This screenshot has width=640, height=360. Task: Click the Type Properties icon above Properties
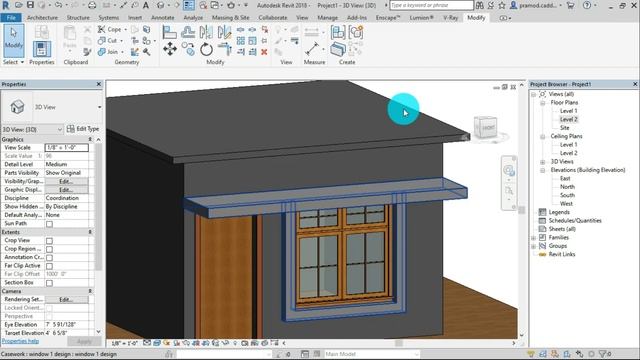pyautogui.click(x=41, y=31)
